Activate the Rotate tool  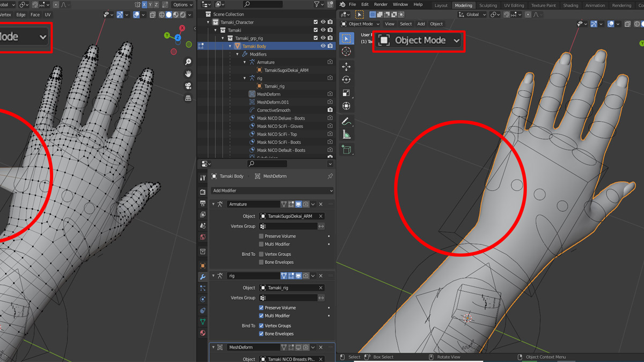pos(346,80)
